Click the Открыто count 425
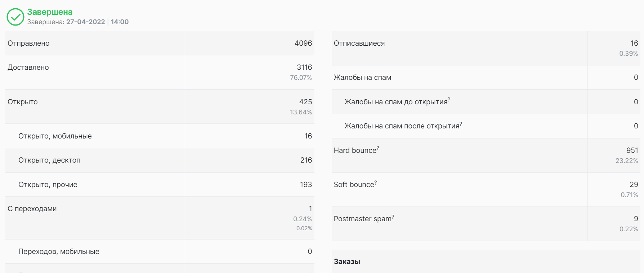 coord(305,102)
